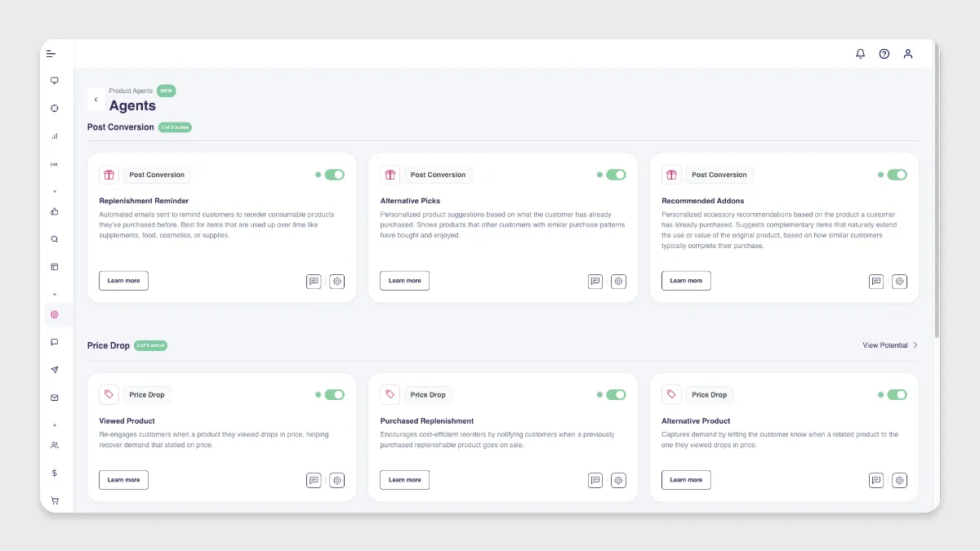Collapse the sidebar menu icon

click(x=51, y=53)
